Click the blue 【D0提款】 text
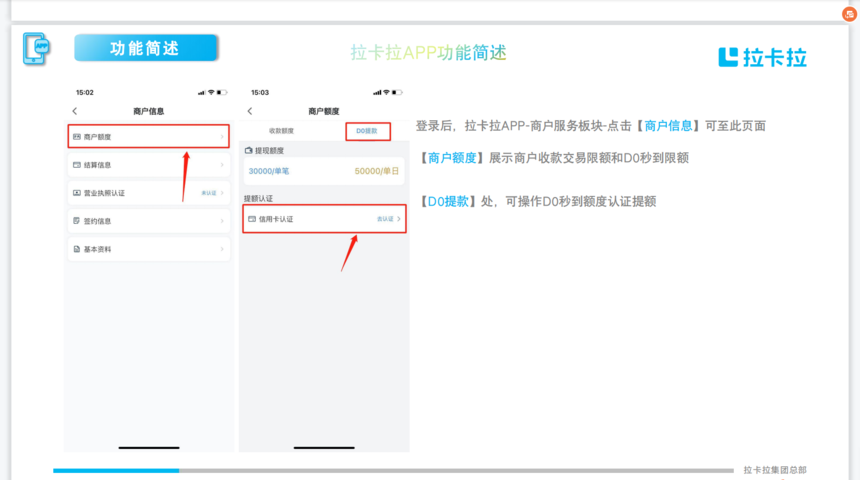860x480 pixels. pyautogui.click(x=448, y=201)
